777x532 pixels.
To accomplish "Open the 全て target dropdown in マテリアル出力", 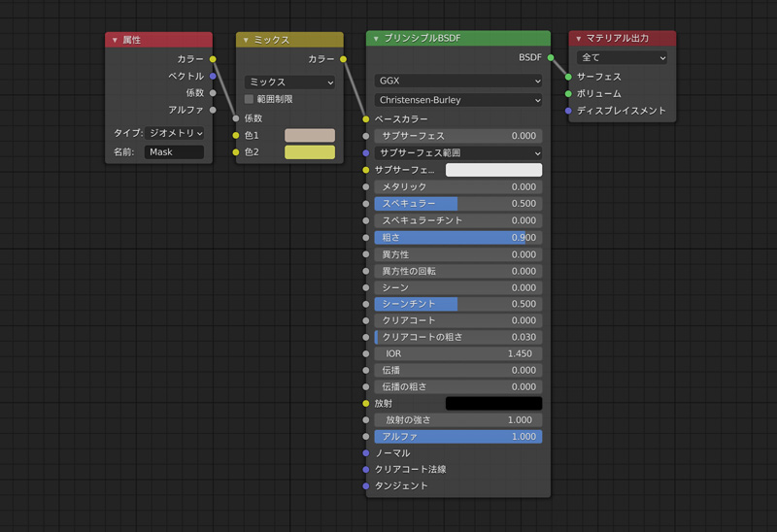I will [622, 58].
